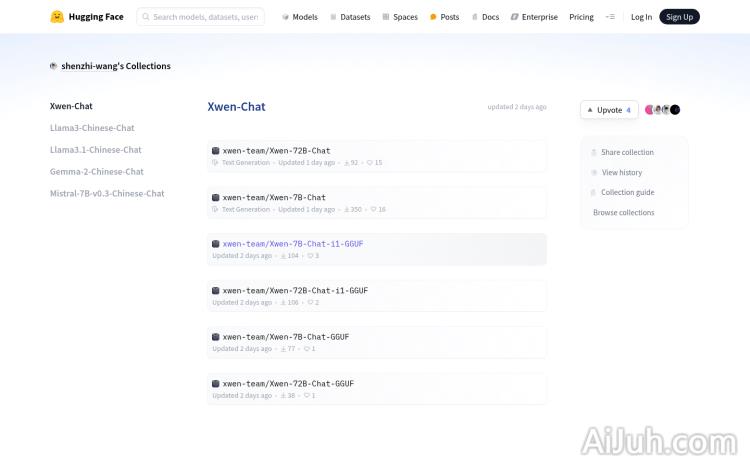Click the team icon beside Xwen-72B-Chat-i1-GGUF
The image size is (750, 468).
pyautogui.click(x=216, y=290)
